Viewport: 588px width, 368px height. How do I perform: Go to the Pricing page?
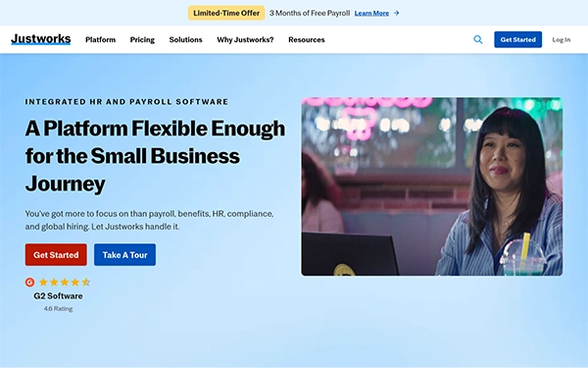142,40
